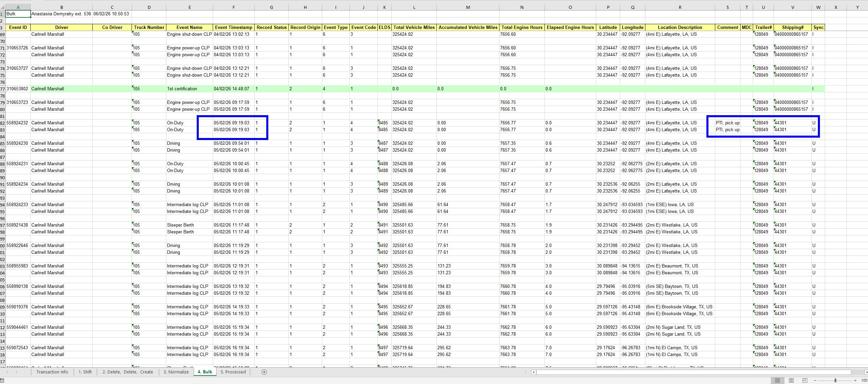Click the Select All corner triangle
This screenshot has height=384, width=868.
[x=3, y=7]
